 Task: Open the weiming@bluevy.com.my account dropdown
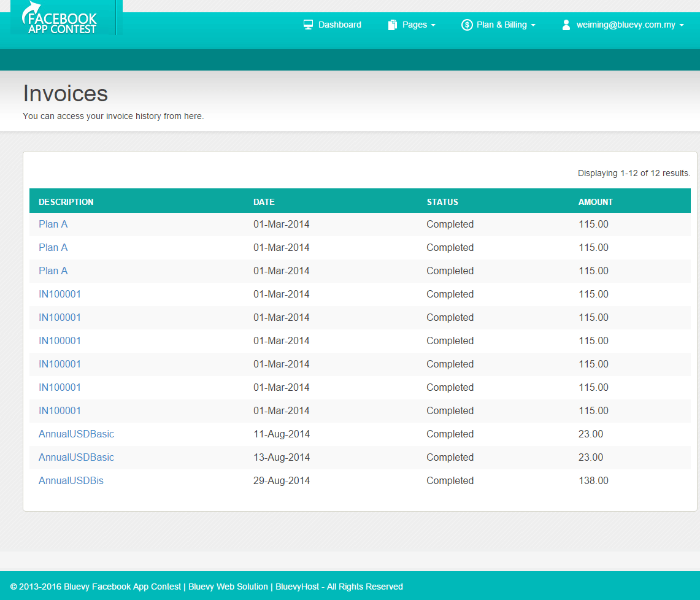[x=623, y=25]
